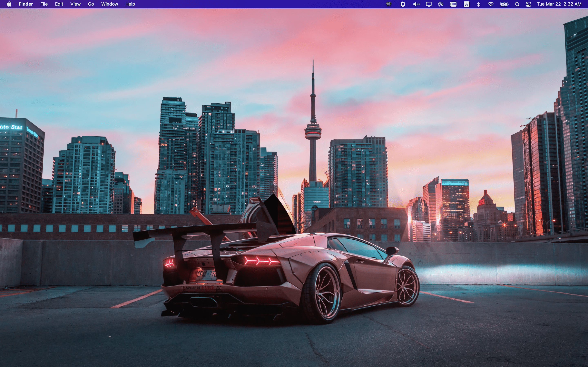Open the Edit menu
Image resolution: width=588 pixels, height=367 pixels.
point(59,4)
